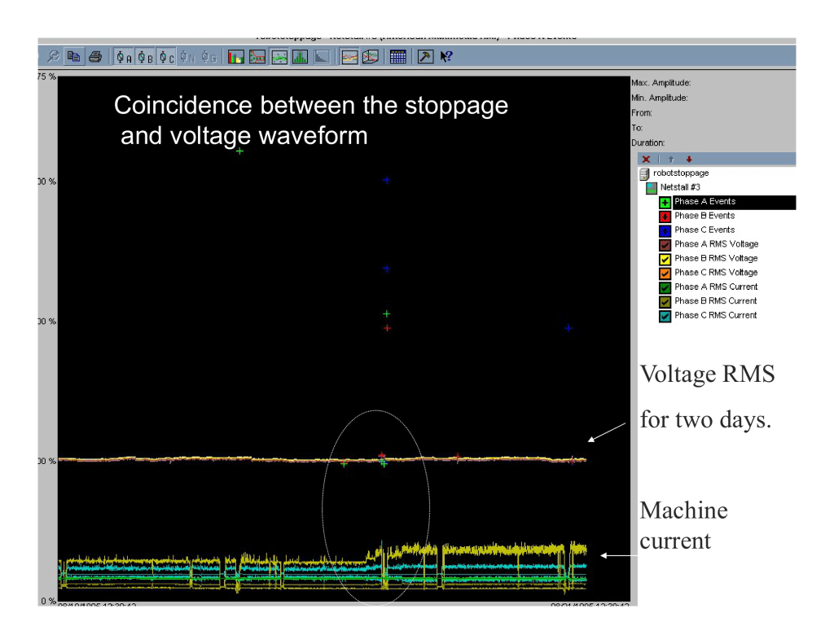Select Phase A RMS Current label
Image resolution: width=834 pixels, height=644 pixels.
point(715,287)
